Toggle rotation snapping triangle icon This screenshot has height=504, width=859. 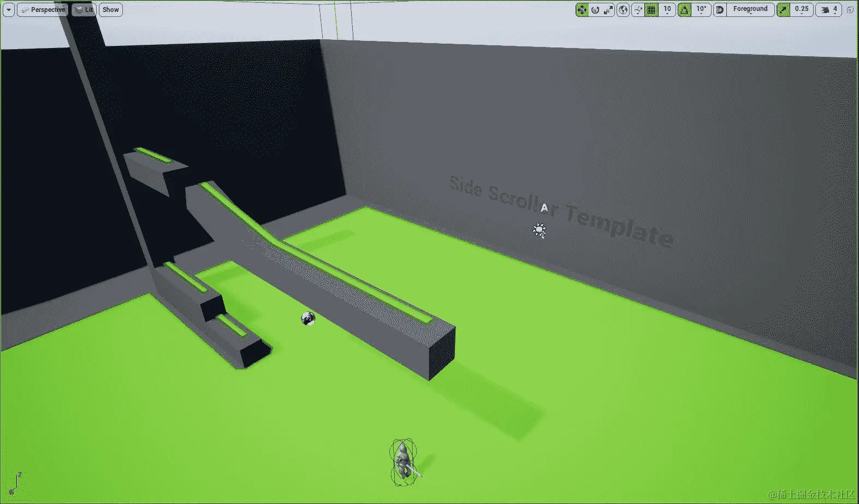click(684, 10)
